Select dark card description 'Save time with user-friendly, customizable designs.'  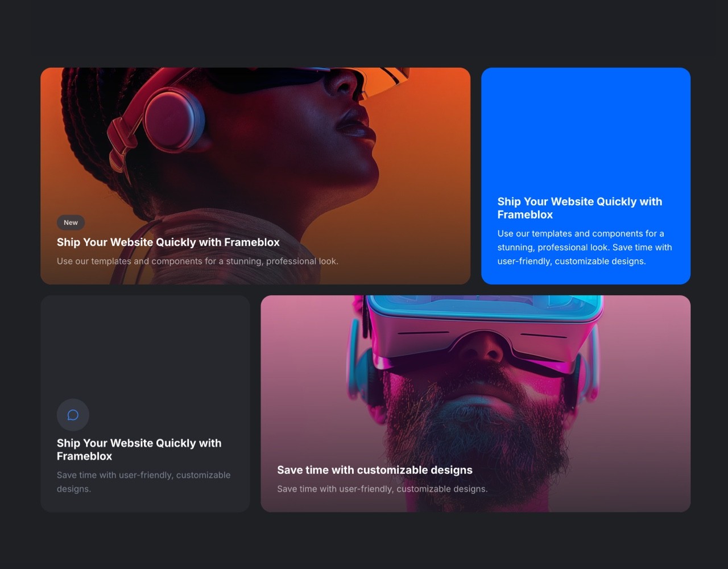[x=143, y=482]
